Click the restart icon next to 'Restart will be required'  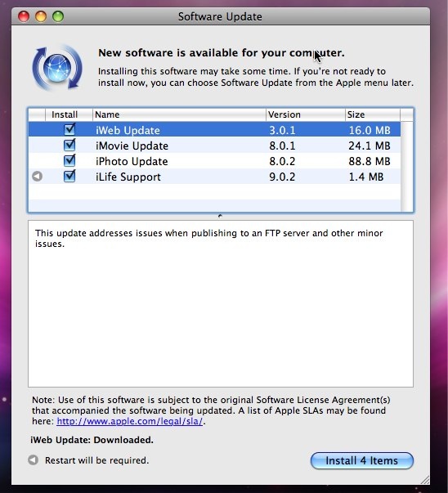(33, 460)
